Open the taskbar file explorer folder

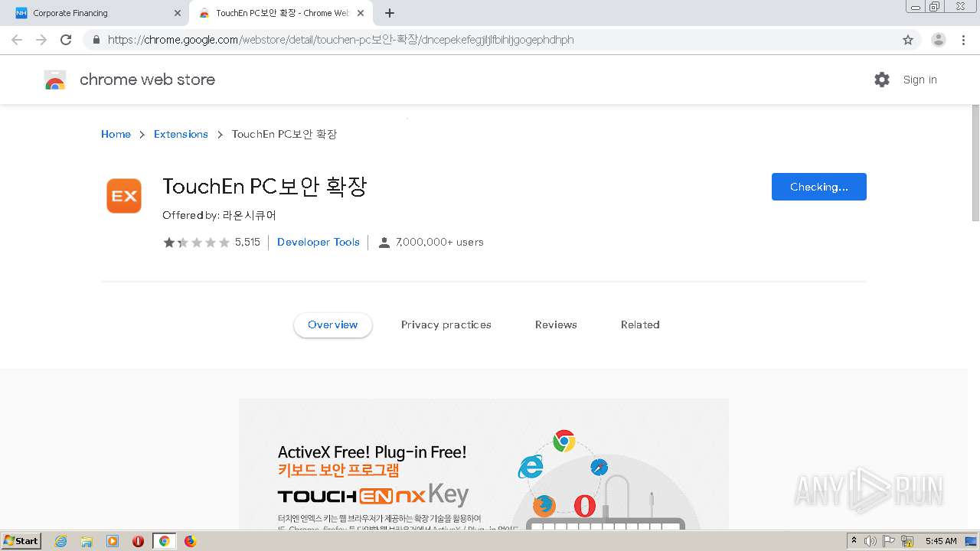(x=87, y=541)
